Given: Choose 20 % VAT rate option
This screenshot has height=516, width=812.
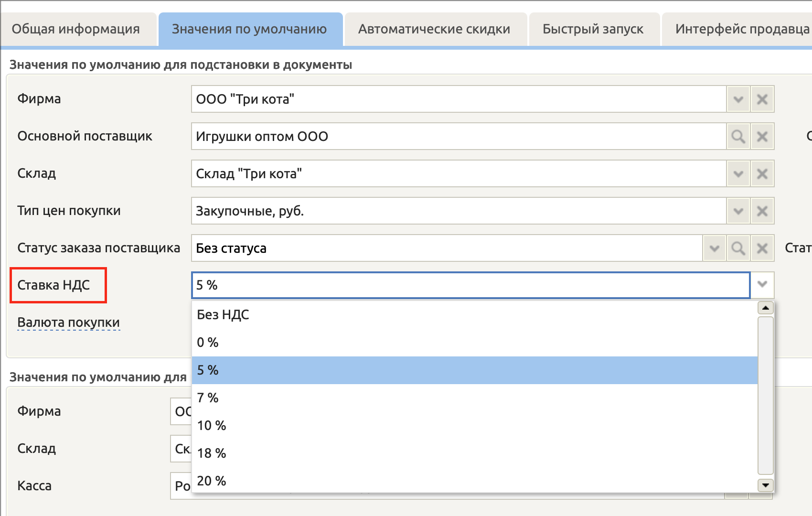Looking at the screenshot, I should click(x=212, y=481).
